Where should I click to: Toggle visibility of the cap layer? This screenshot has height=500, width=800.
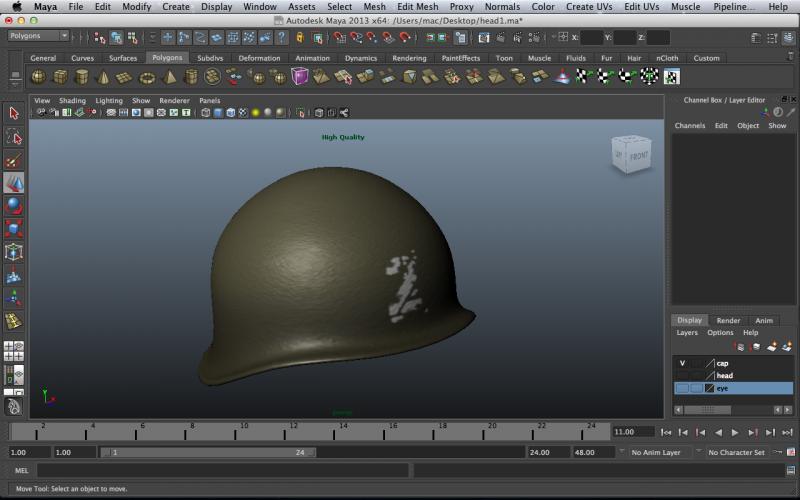click(x=682, y=363)
